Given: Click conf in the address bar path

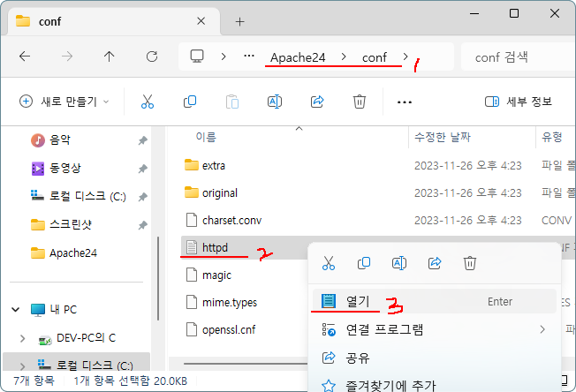Looking at the screenshot, I should tap(375, 57).
